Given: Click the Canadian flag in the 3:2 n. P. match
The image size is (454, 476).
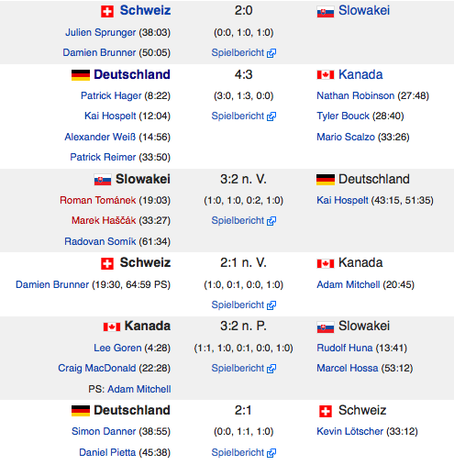Looking at the screenshot, I should click(112, 327).
